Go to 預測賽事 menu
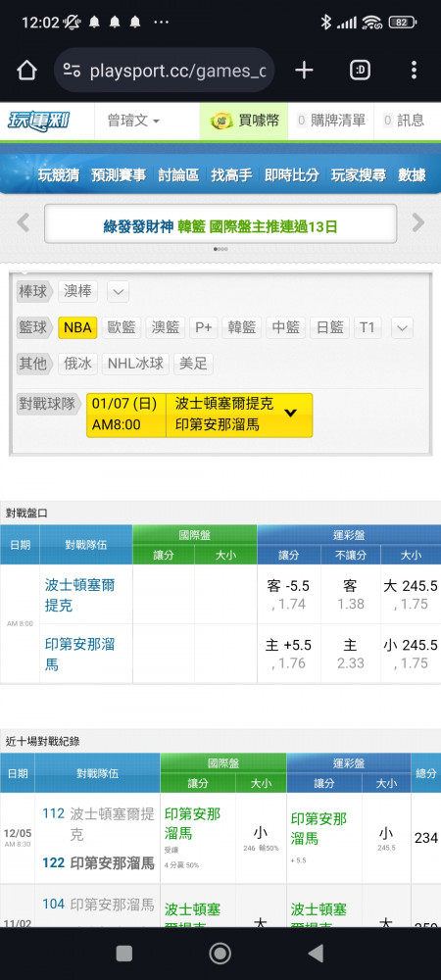 [x=119, y=175]
